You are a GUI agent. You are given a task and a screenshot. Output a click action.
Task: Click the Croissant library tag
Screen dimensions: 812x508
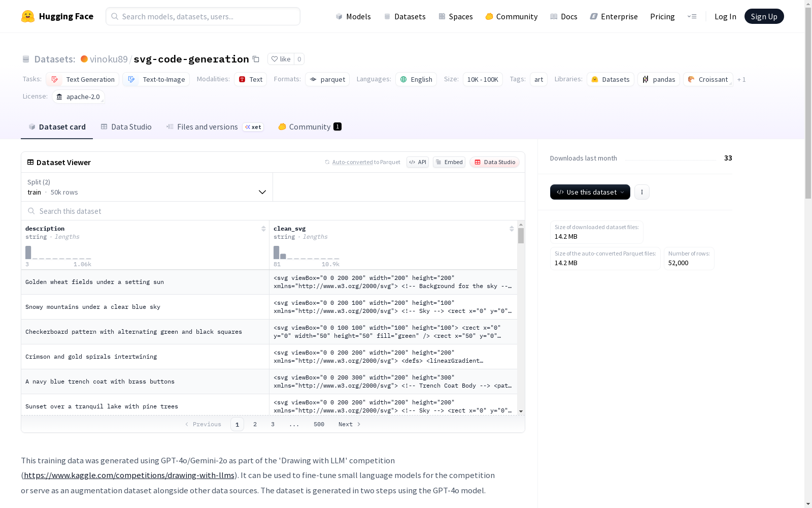[x=708, y=79]
